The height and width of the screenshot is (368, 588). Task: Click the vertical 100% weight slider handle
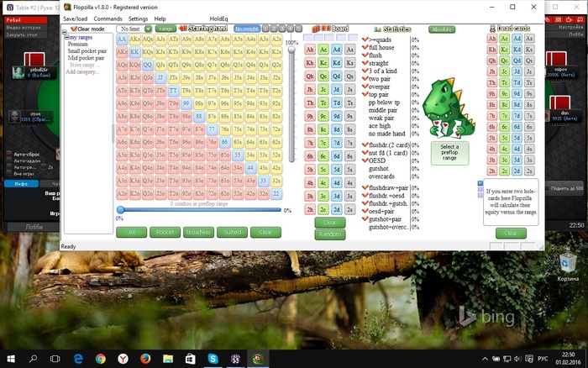(291, 50)
